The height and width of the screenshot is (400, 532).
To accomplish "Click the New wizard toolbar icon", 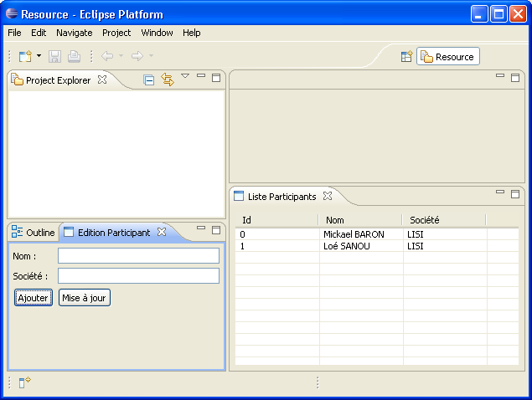I will tap(25, 57).
